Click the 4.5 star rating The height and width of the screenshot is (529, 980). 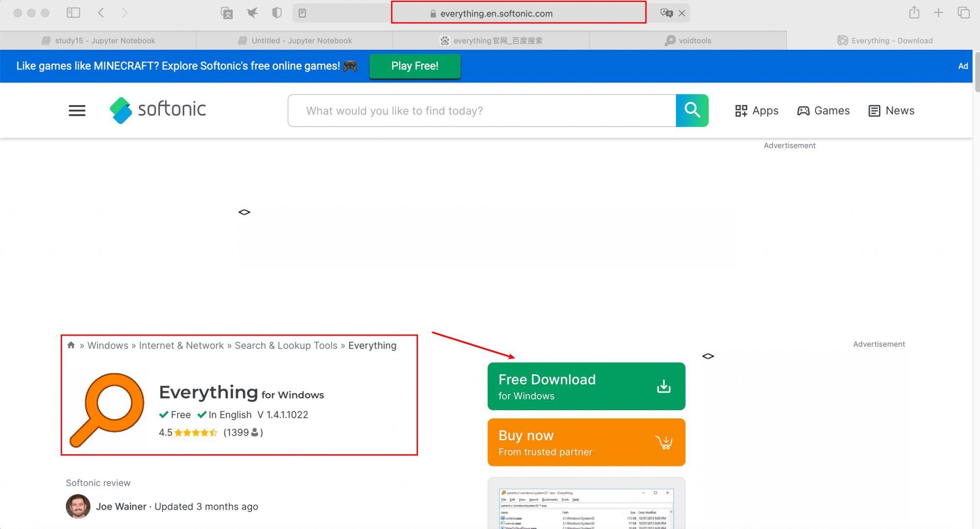(188, 432)
